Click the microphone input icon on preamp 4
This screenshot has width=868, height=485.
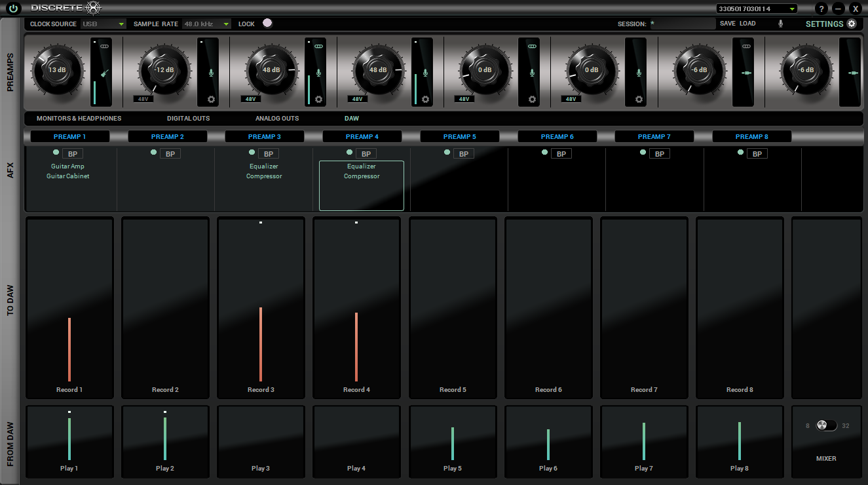pyautogui.click(x=425, y=72)
